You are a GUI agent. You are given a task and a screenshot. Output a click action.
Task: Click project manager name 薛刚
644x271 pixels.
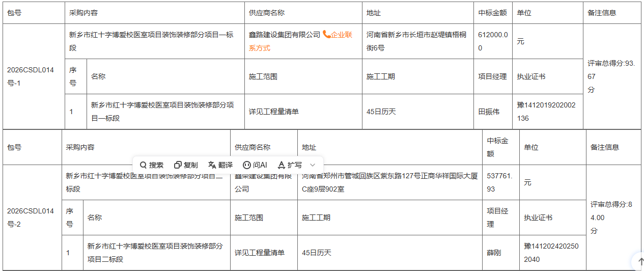(x=494, y=253)
